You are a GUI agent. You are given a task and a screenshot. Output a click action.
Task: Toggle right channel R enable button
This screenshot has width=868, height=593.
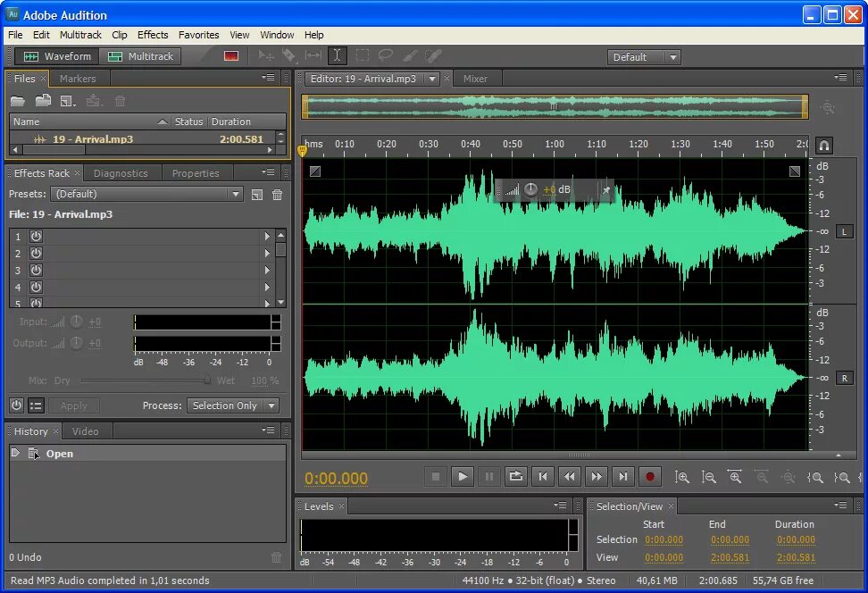pos(844,378)
